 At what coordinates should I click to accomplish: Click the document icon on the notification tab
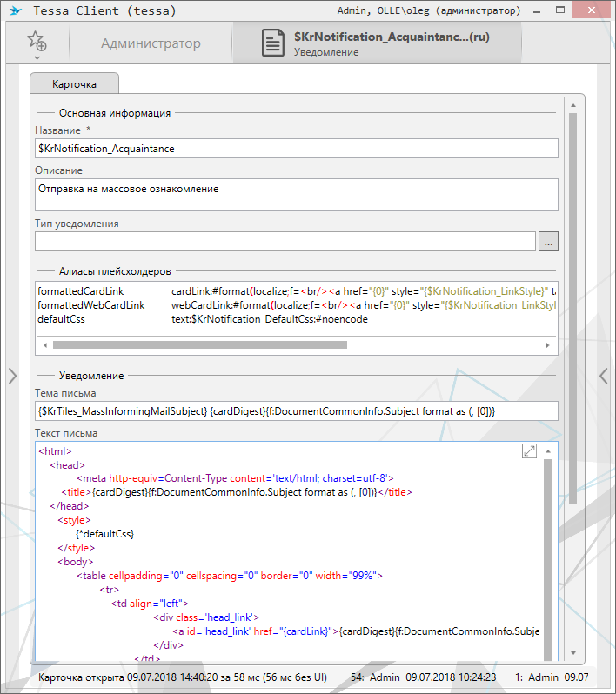click(x=273, y=44)
